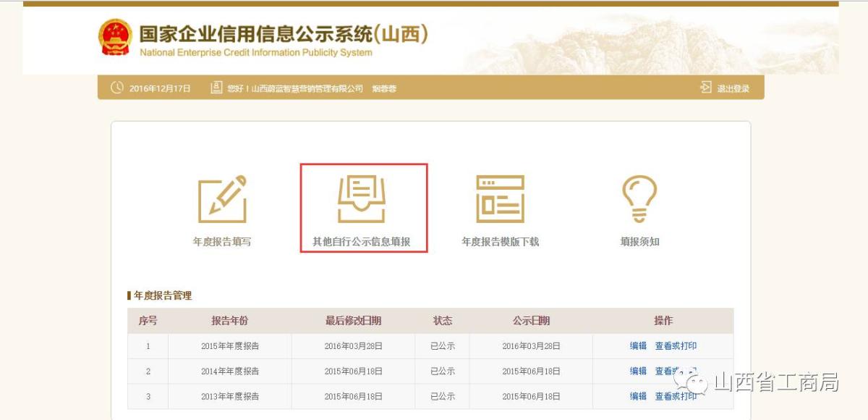Edit the 2013年年度报告 via 编辑

(638, 396)
